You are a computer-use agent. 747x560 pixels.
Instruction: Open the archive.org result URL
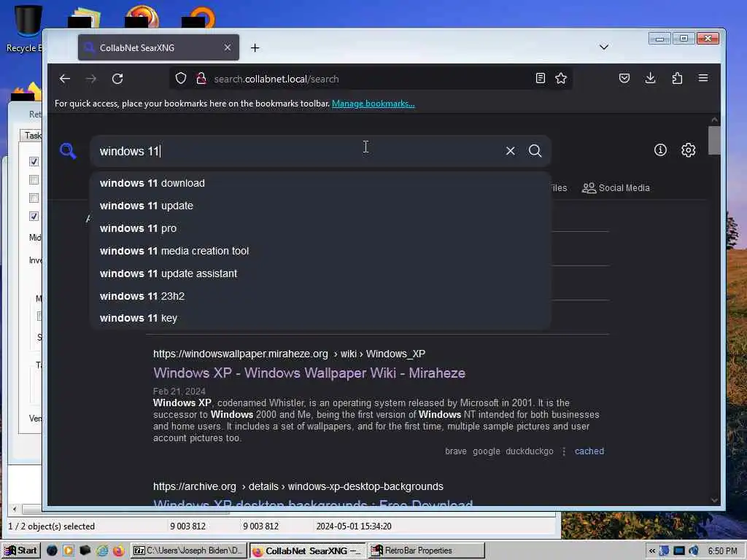tap(298, 486)
